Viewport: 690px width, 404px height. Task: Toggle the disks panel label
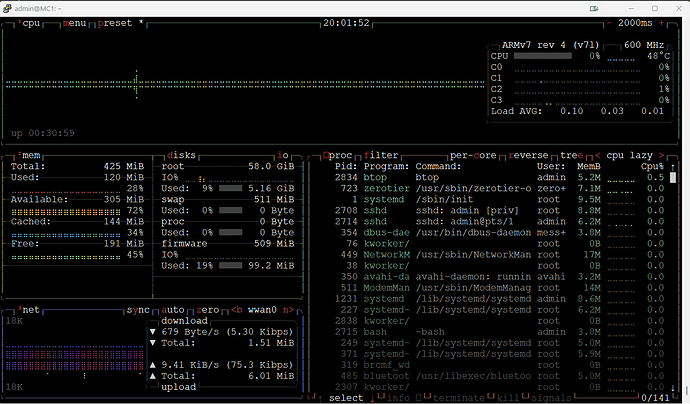pos(181,155)
